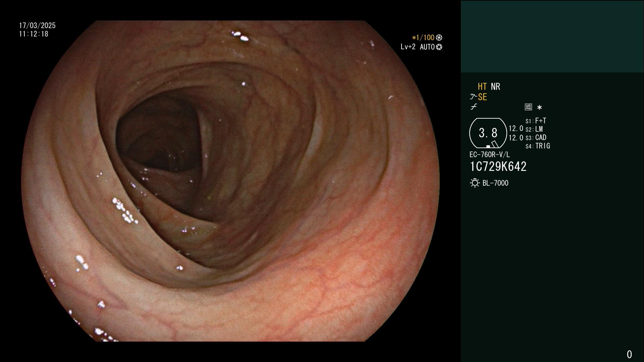Viewport: 644px width, 362px height.
Task: Click the S2: LM switch assignment
Action: point(534,129)
